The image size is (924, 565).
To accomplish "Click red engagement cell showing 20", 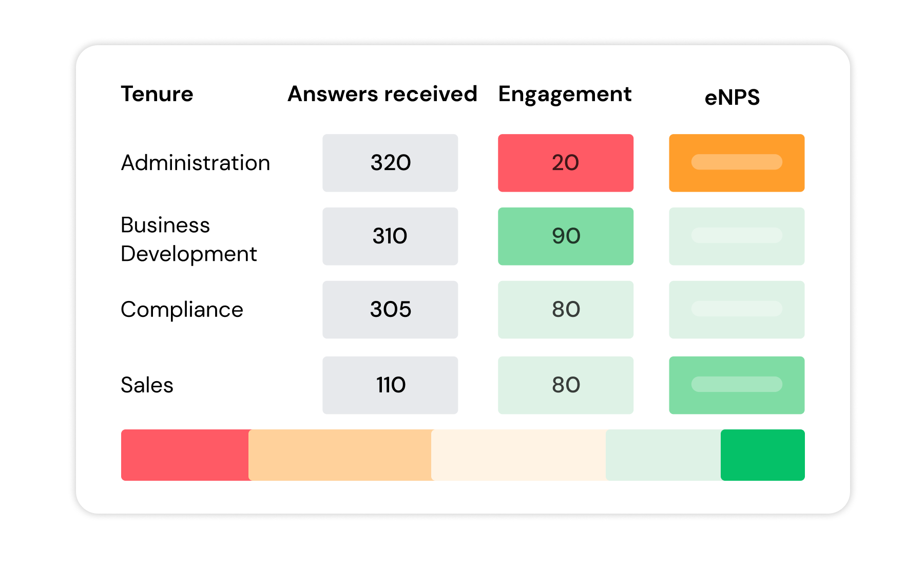I will click(566, 163).
